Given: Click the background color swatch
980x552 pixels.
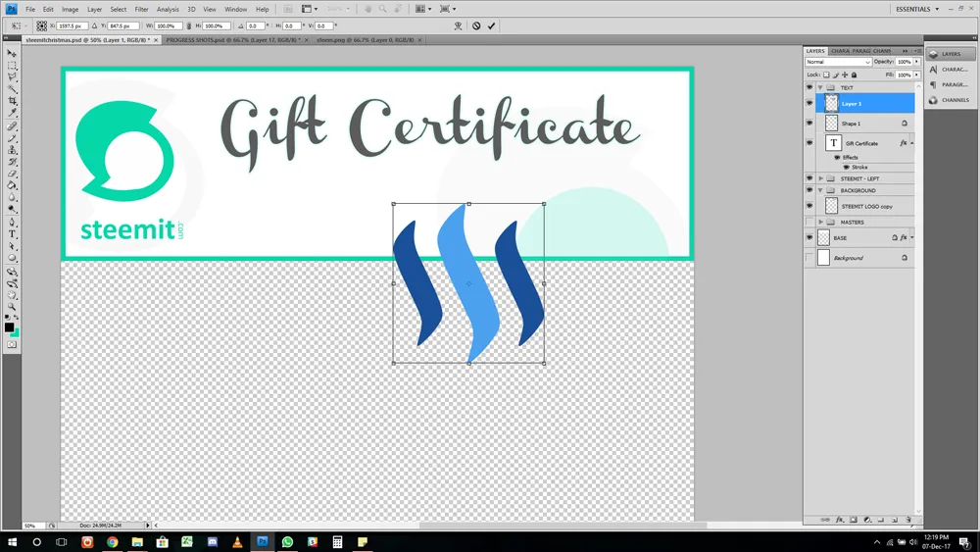Looking at the screenshot, I should pyautogui.click(x=16, y=333).
